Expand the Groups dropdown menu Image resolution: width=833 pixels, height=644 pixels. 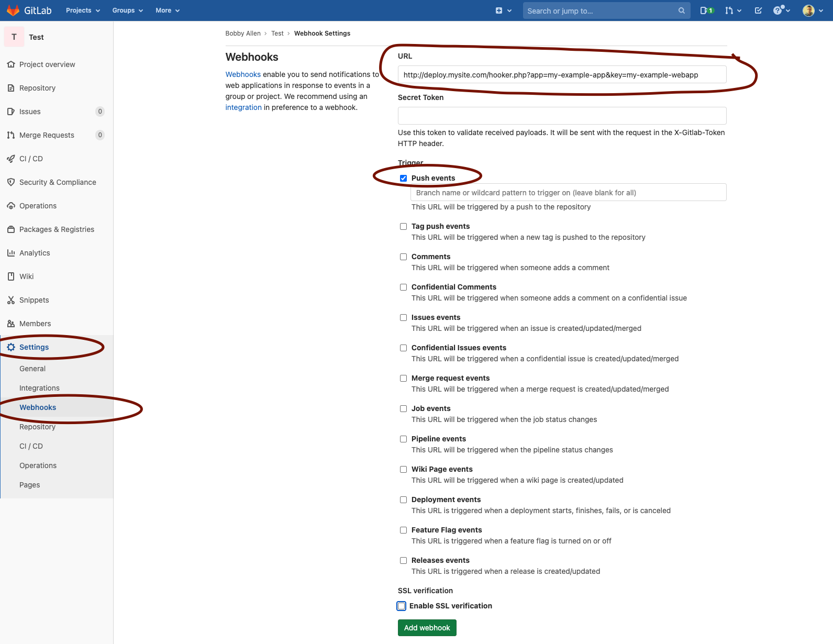click(x=128, y=10)
